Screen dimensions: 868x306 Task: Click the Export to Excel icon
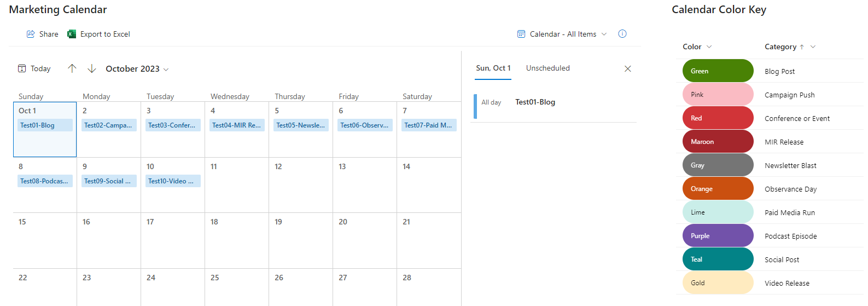72,34
